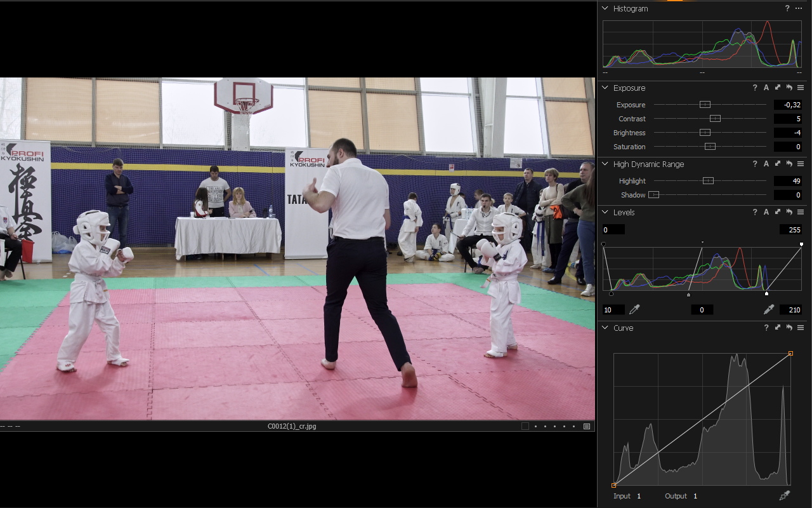The height and width of the screenshot is (508, 812).
Task: Open Levels presets menu
Action: (x=801, y=212)
